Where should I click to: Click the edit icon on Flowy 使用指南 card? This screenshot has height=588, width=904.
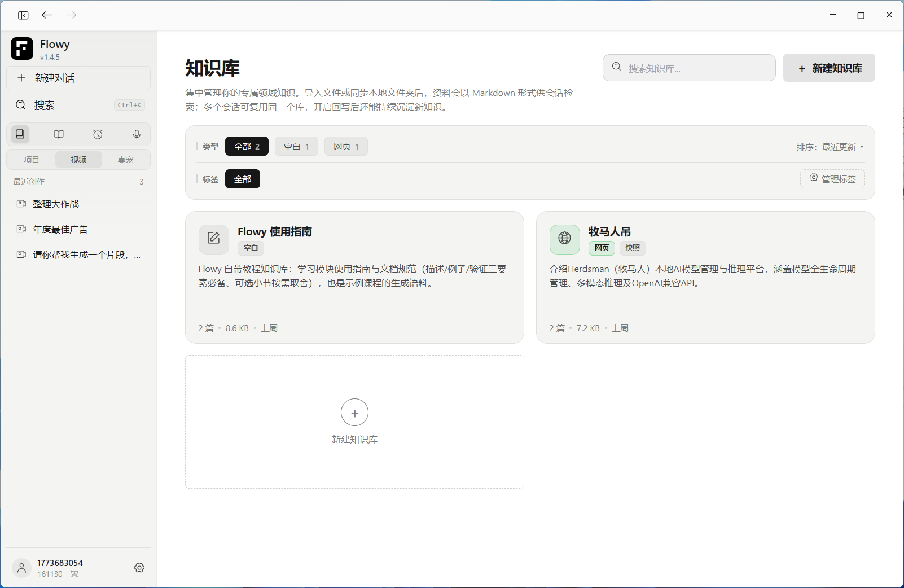pos(213,238)
